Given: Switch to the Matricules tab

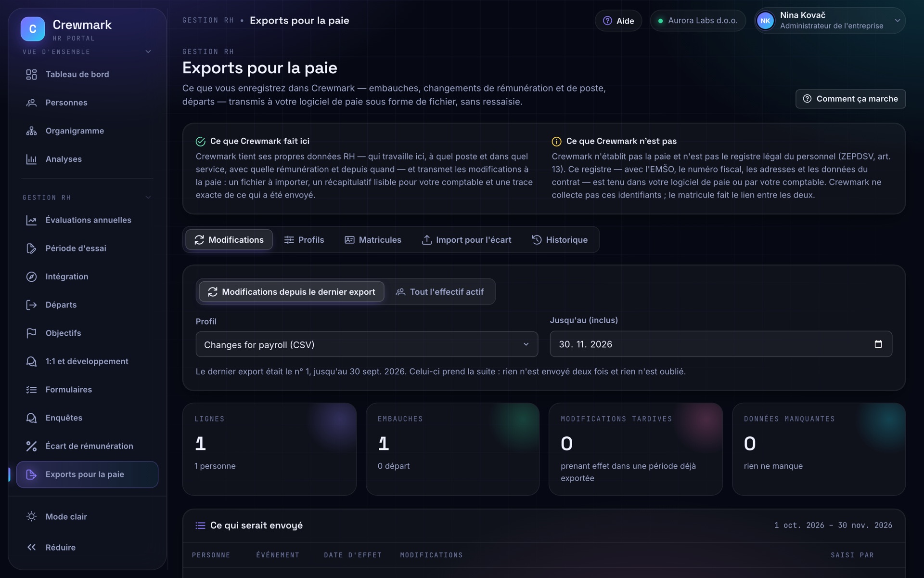Looking at the screenshot, I should 373,240.
